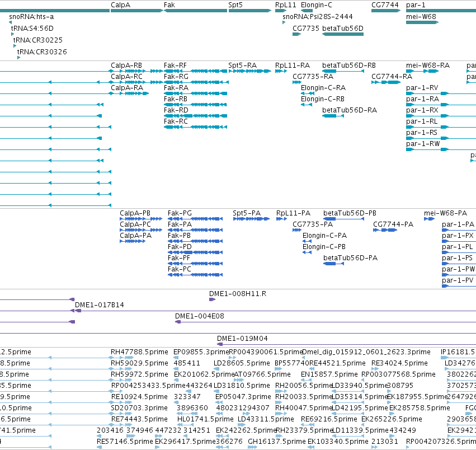476x450 pixels.
Task: Select protein Fak-PD label
Action: [x=180, y=247]
